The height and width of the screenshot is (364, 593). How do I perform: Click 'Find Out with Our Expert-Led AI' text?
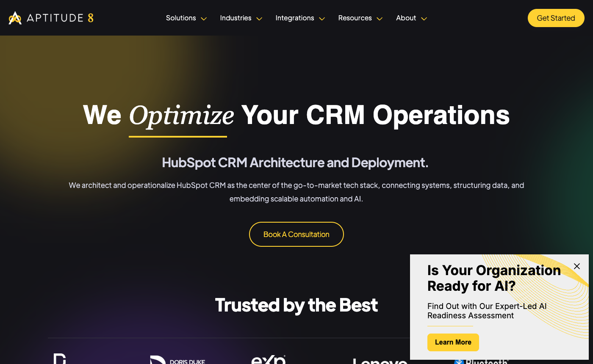487,306
